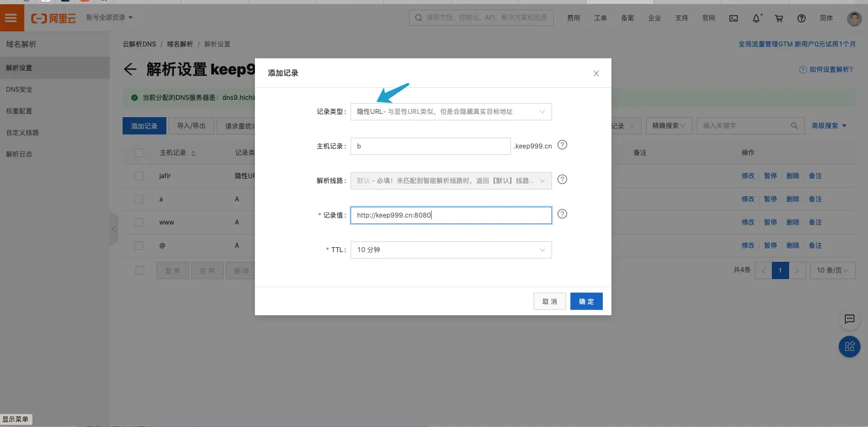Click the help icon beside 如何设置解析
This screenshot has width=868, height=427.
(803, 70)
